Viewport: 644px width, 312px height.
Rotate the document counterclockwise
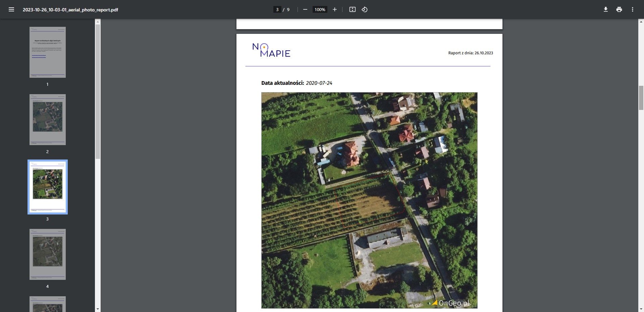pos(365,9)
